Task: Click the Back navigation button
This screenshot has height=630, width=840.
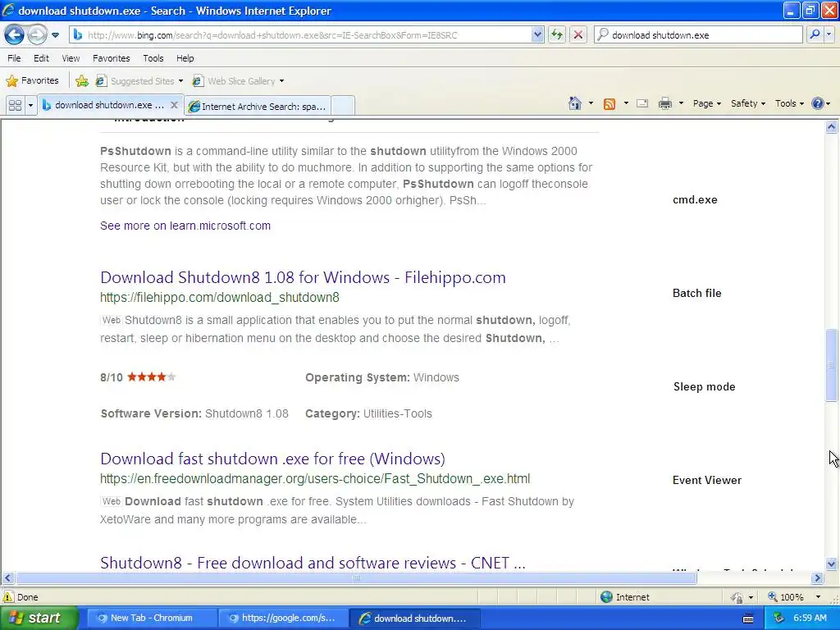Action: (14, 34)
